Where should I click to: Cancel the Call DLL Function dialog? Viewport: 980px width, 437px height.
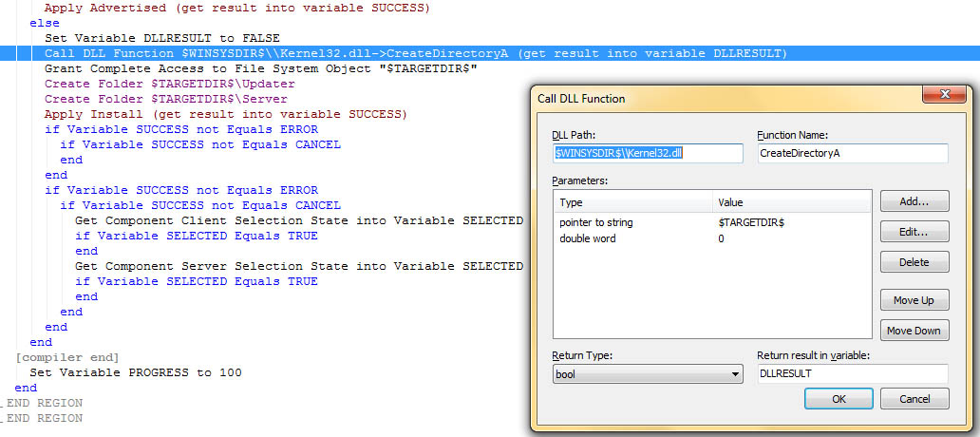[914, 398]
